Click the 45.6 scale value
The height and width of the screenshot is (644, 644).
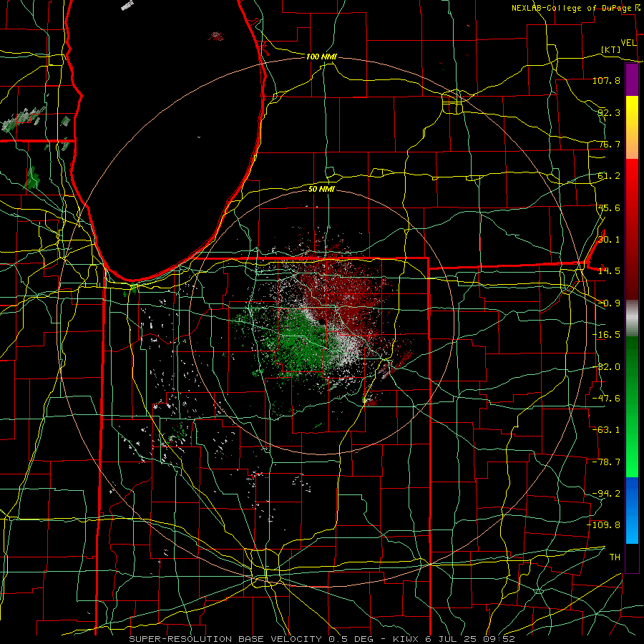[x=609, y=208]
